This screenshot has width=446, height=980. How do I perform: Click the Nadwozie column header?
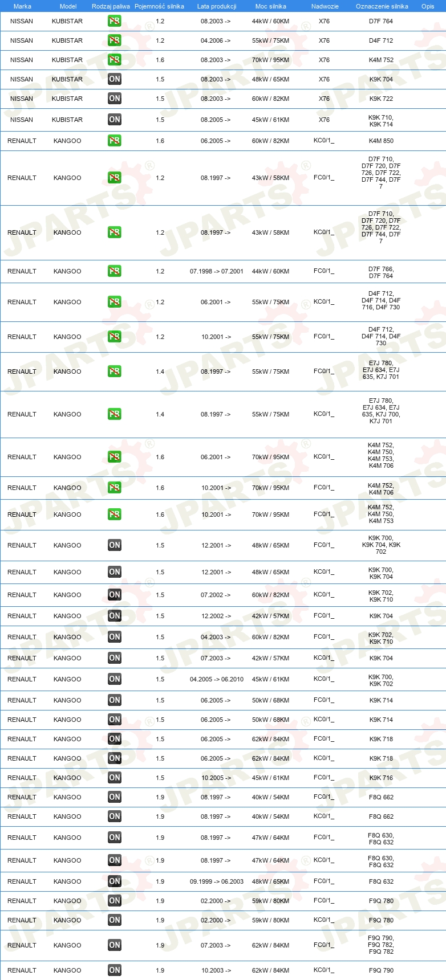click(x=325, y=6)
